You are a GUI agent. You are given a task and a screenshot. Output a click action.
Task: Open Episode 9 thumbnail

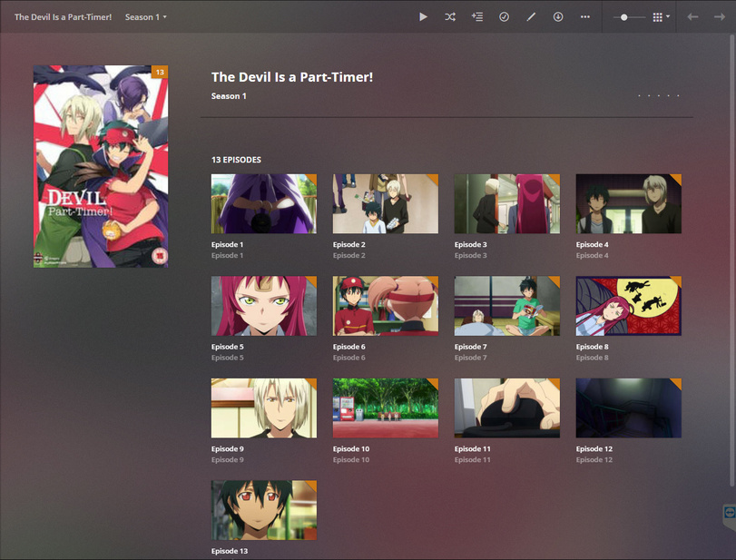pos(264,408)
